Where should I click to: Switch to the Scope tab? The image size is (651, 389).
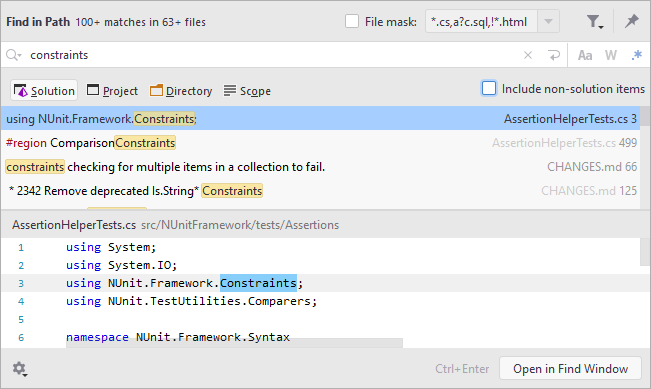coord(247,91)
